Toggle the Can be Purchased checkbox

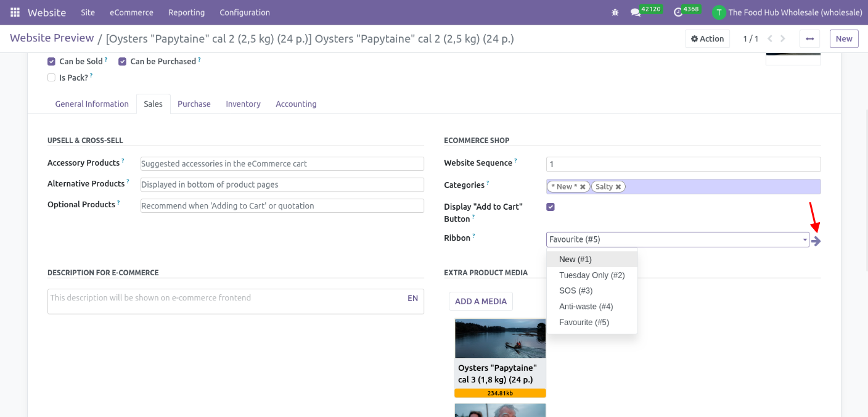122,62
